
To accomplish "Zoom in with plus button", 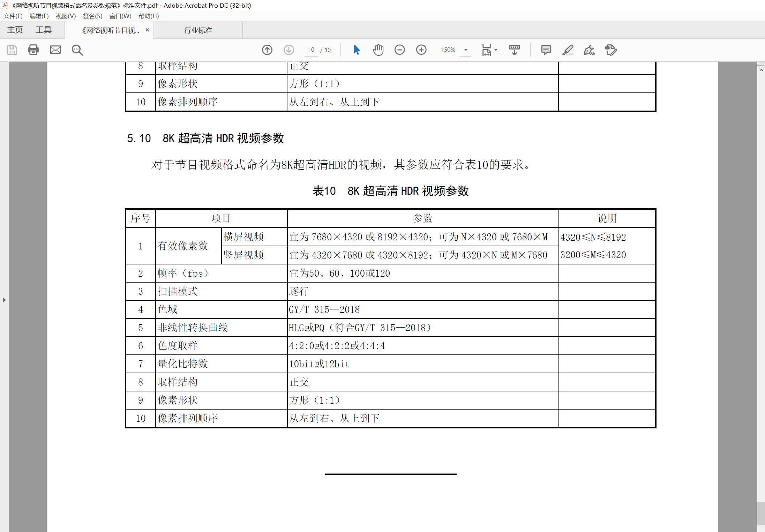I will (x=421, y=50).
